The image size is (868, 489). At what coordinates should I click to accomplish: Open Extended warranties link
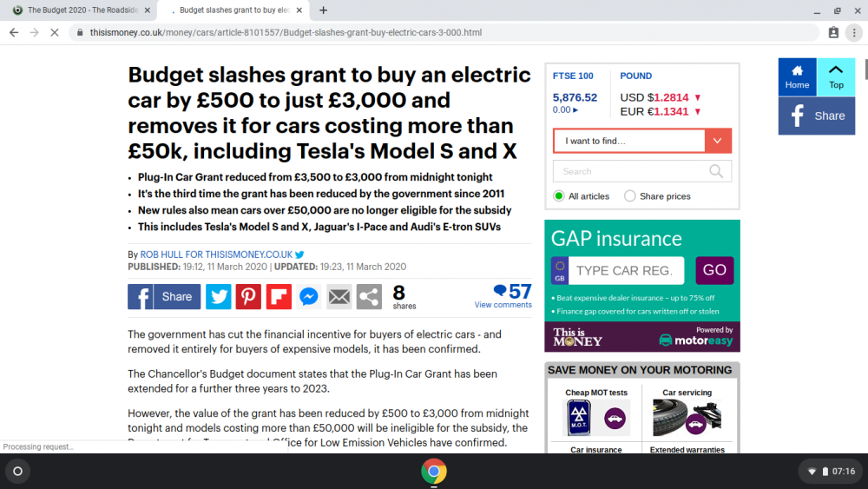687,450
